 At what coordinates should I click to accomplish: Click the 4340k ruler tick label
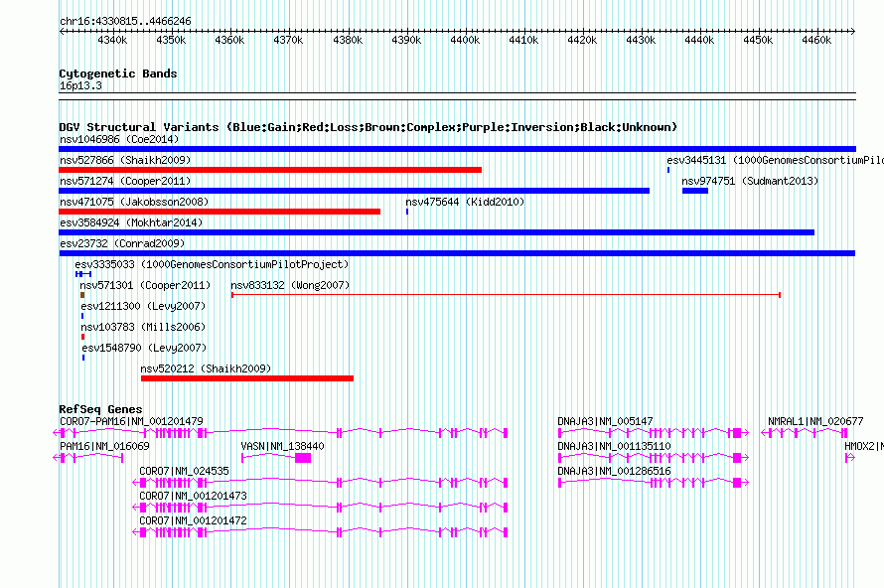click(113, 40)
